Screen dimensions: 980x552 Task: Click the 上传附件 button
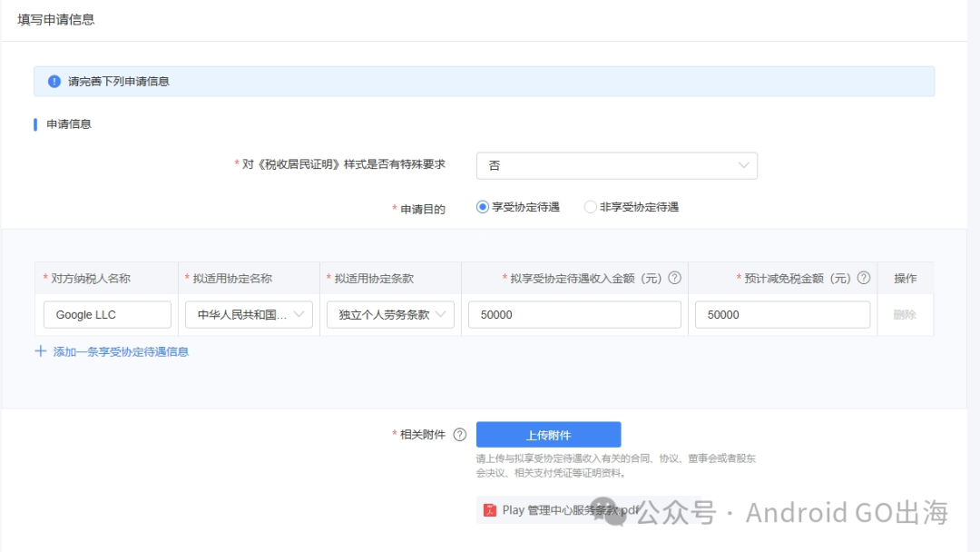pyautogui.click(x=548, y=435)
